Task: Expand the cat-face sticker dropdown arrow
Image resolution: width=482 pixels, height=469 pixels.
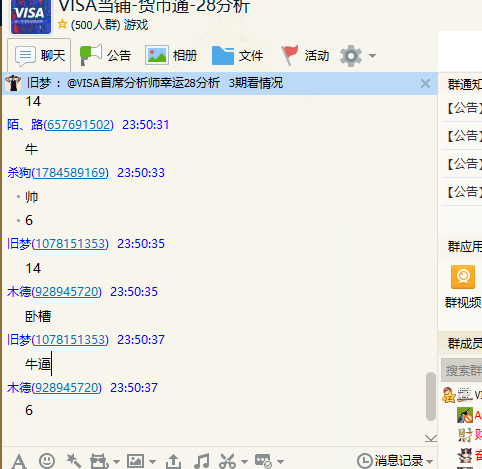Action: [x=116, y=462]
